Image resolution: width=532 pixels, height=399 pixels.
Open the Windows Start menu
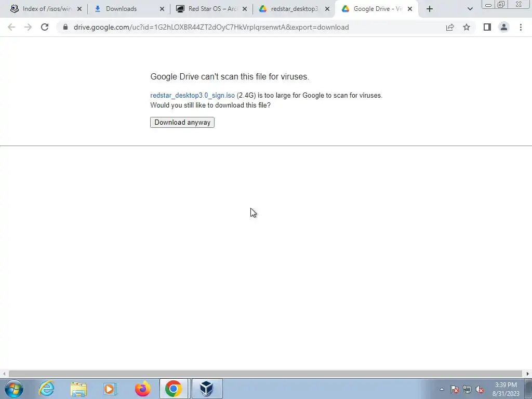point(14,389)
